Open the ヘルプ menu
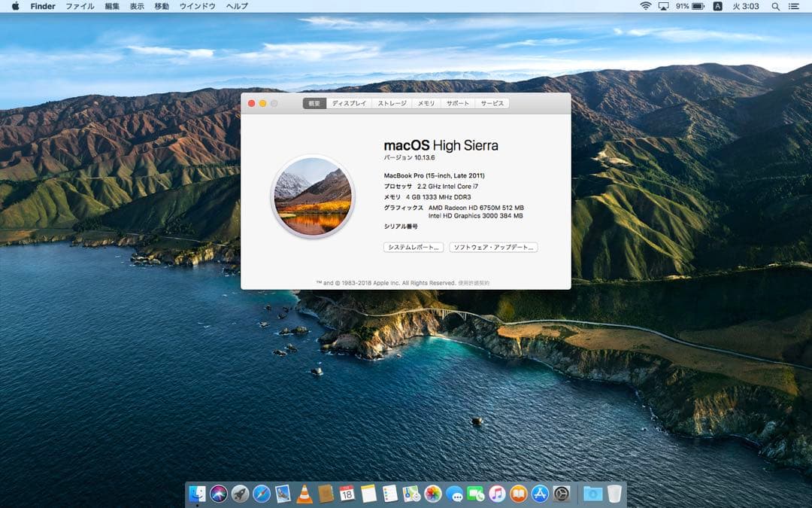Viewport: 812px width, 508px height. click(x=237, y=6)
